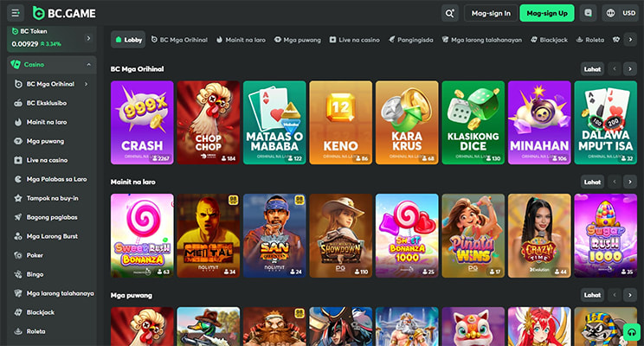Open the San Quentin game tile
The width and height of the screenshot is (644, 346).
(x=274, y=235)
